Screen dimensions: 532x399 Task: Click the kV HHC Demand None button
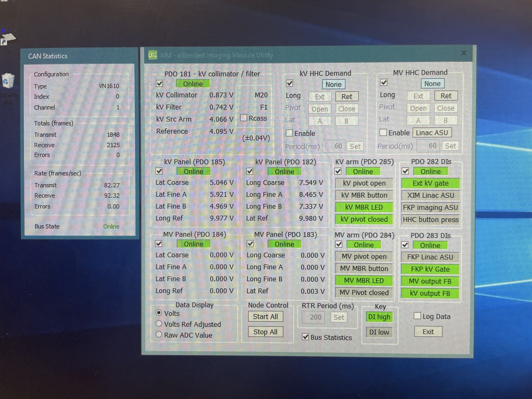click(334, 84)
